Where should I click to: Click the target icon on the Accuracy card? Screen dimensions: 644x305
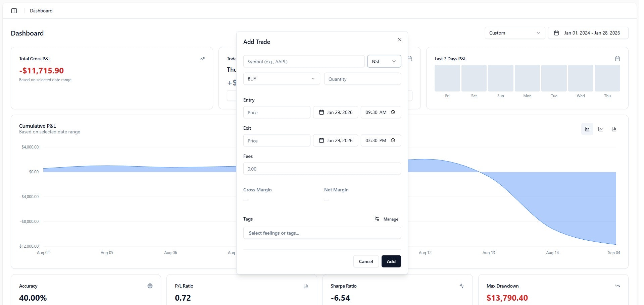[150, 286]
